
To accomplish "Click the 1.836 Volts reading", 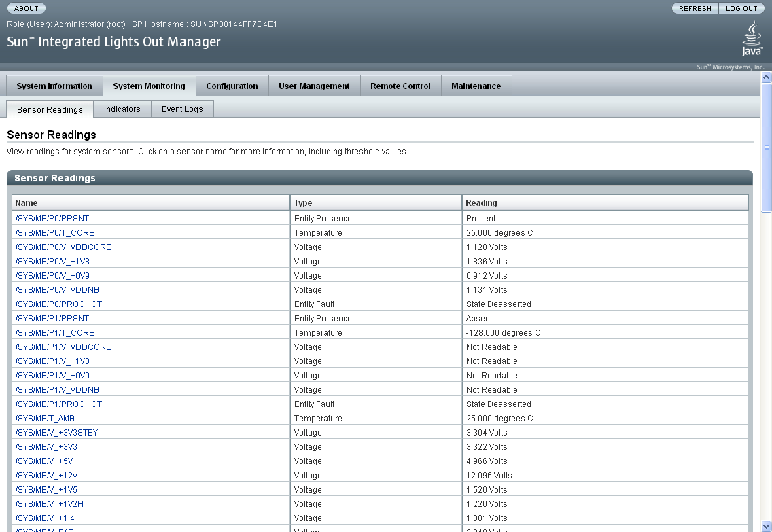I will point(487,262).
